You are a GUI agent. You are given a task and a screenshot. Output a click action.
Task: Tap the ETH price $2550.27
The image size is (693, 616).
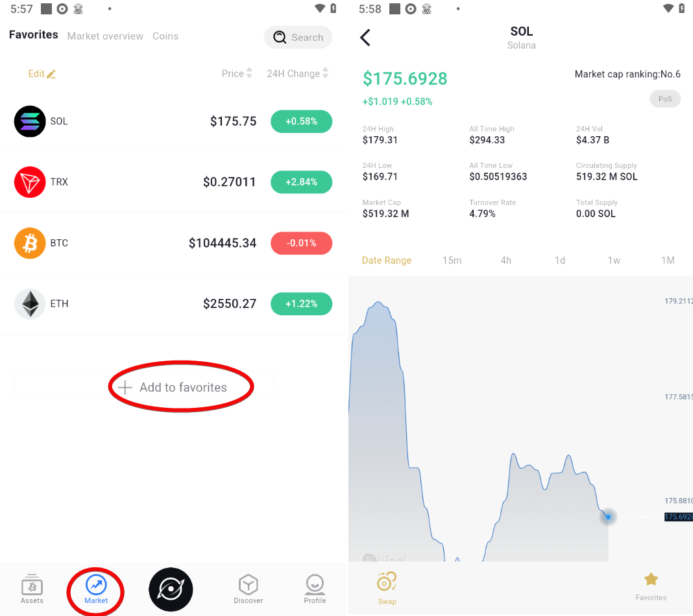click(230, 304)
